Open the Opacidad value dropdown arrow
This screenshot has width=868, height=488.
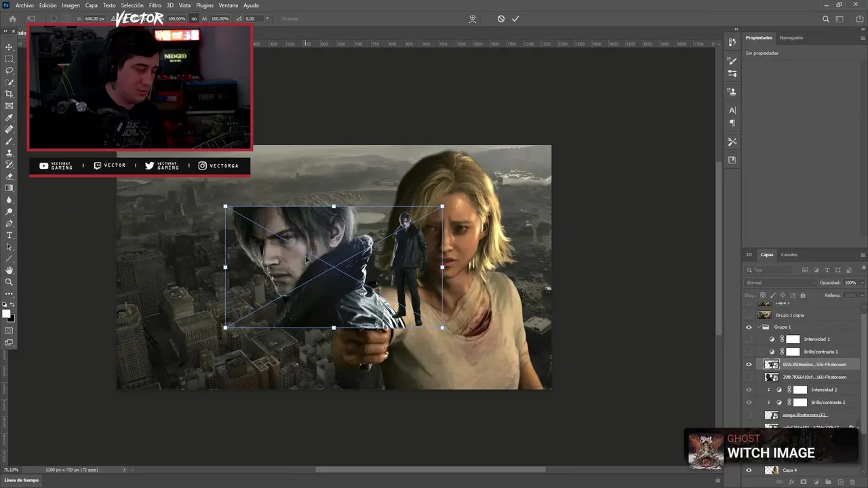[862, 283]
